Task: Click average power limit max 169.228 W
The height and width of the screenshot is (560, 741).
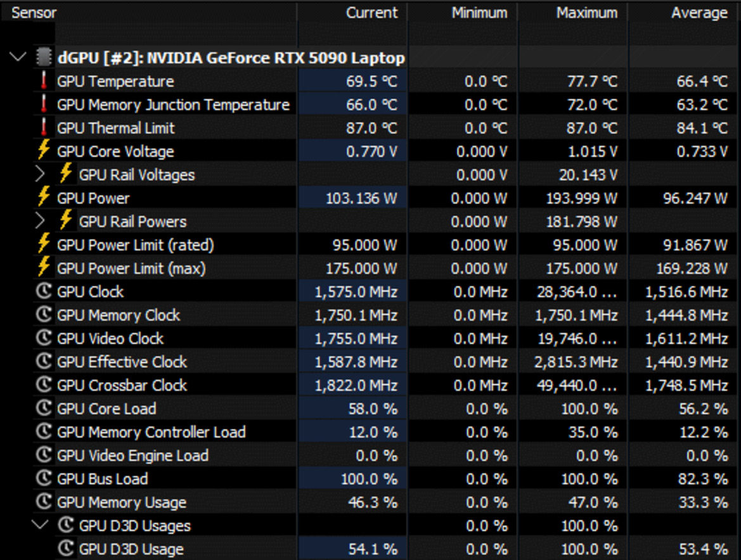Action: tap(692, 269)
